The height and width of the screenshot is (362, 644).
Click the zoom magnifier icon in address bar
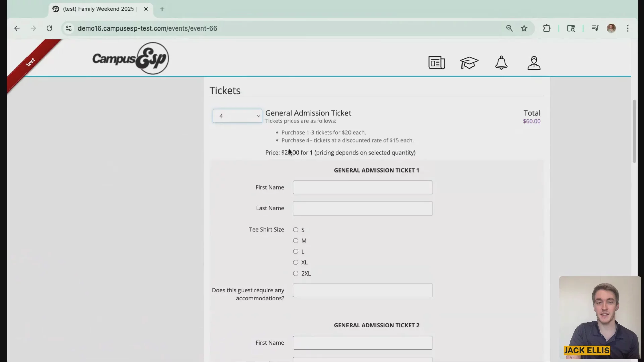coord(509,28)
